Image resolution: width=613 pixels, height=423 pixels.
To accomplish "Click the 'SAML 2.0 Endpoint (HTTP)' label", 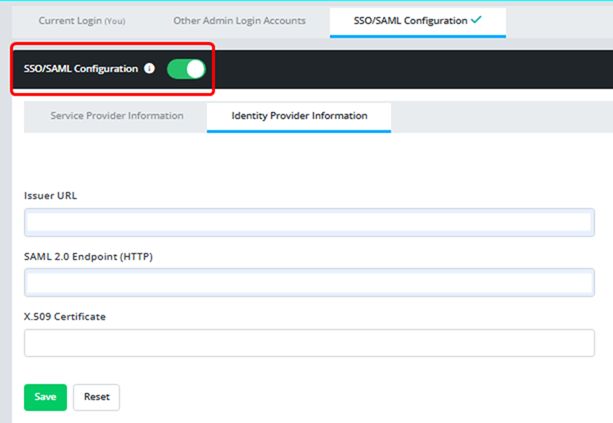I will pos(88,256).
